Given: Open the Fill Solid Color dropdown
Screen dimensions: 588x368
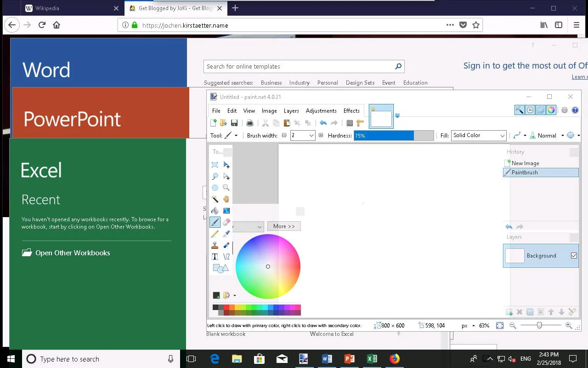Looking at the screenshot, I should click(x=479, y=135).
